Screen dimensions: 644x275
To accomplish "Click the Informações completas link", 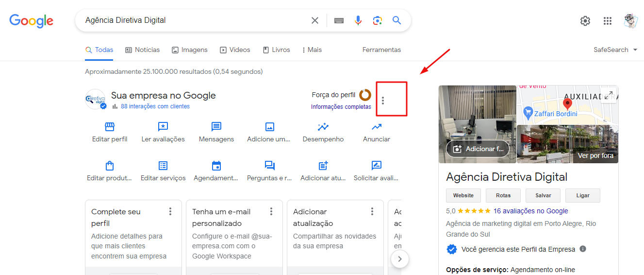I will 341,107.
